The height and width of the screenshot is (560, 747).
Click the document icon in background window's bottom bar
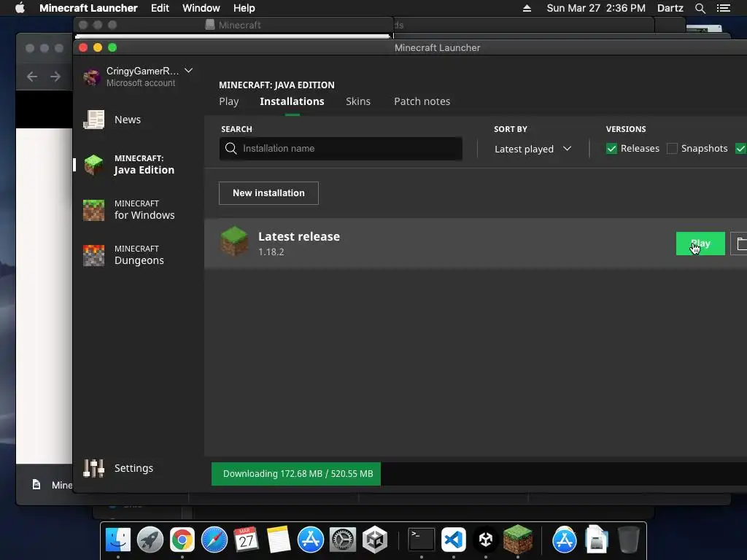tap(36, 485)
